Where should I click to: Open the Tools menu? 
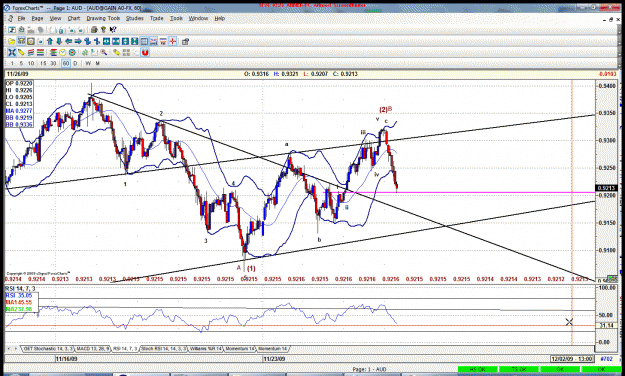tap(176, 18)
